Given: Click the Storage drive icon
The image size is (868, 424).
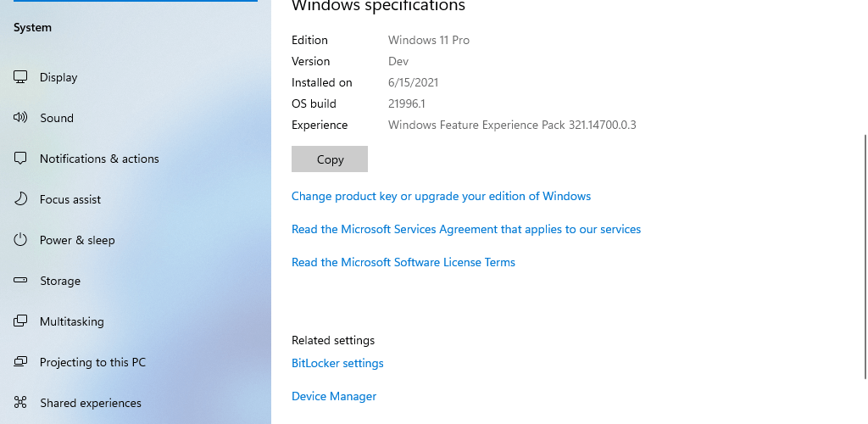Looking at the screenshot, I should click(x=20, y=280).
